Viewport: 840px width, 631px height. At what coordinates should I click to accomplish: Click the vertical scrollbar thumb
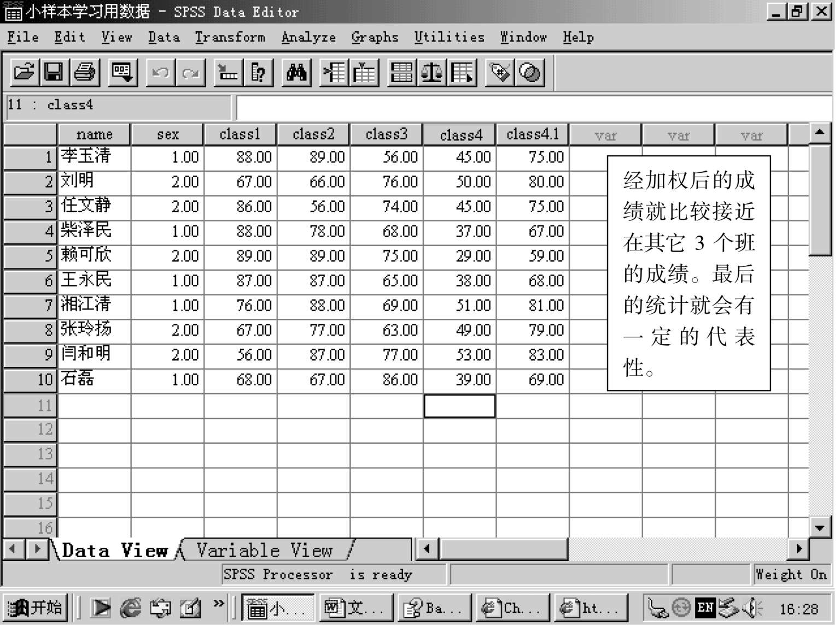point(819,199)
